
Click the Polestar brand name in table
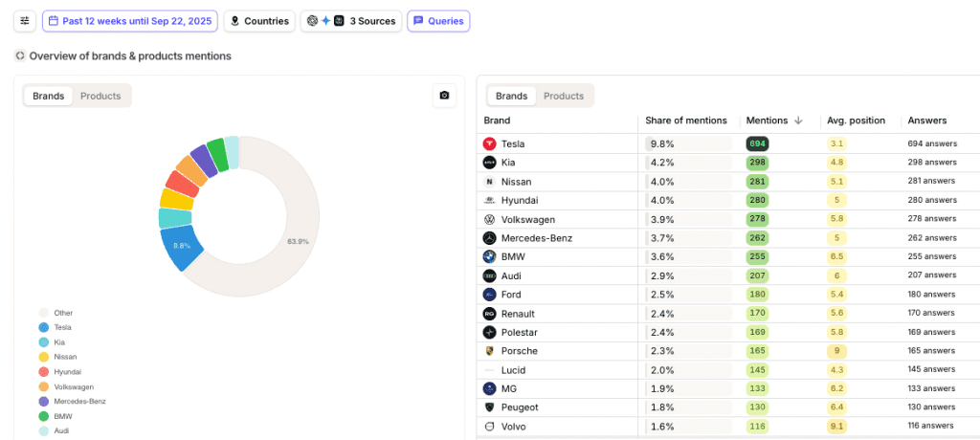click(x=520, y=333)
